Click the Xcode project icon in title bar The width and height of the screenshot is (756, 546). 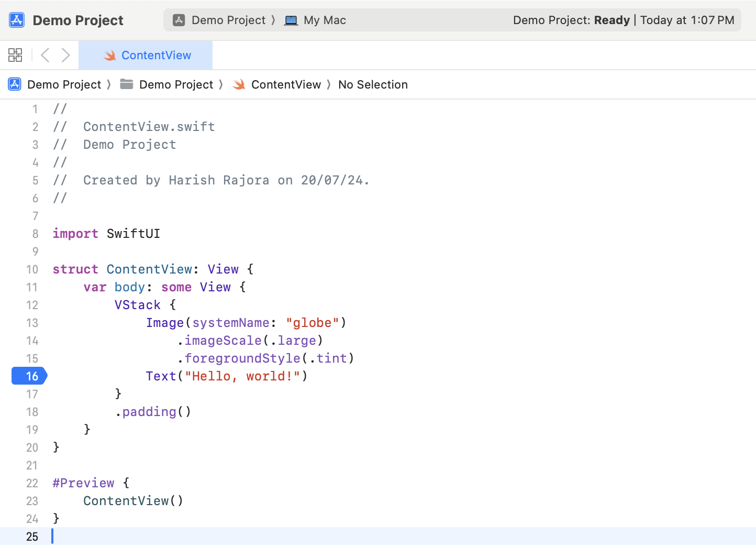coord(14,20)
